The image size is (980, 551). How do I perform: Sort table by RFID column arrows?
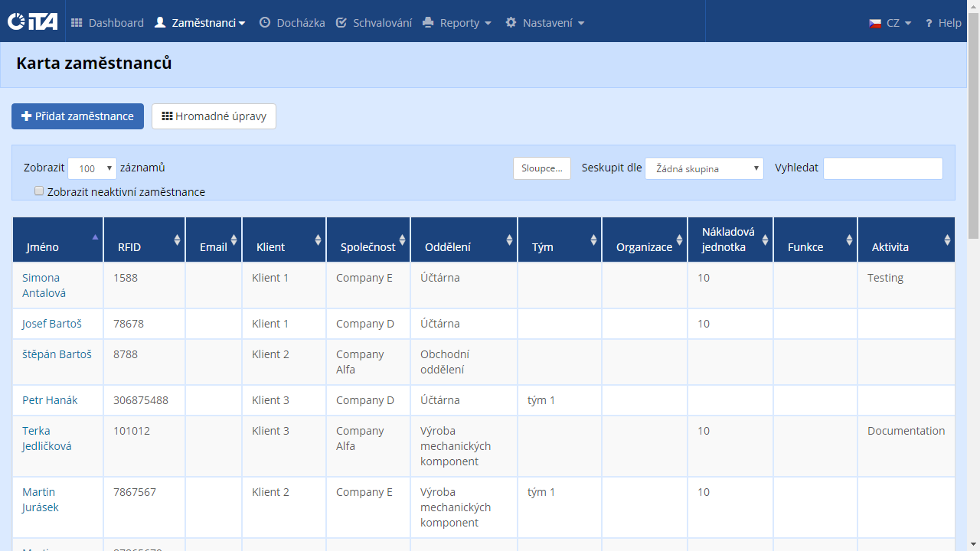point(177,240)
